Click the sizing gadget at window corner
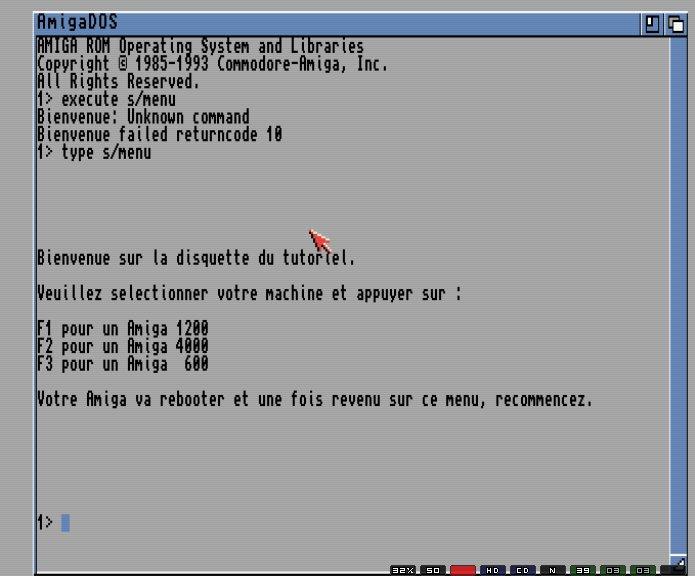The width and height of the screenshot is (695, 576). 678,564
